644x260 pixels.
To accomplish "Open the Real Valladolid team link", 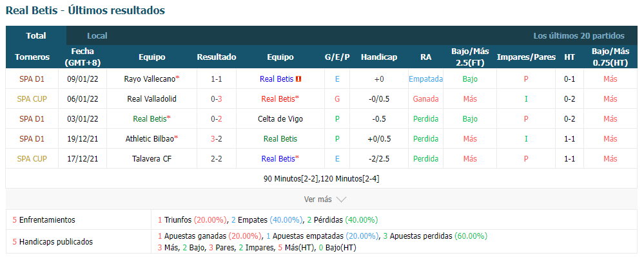I will 152,99.
